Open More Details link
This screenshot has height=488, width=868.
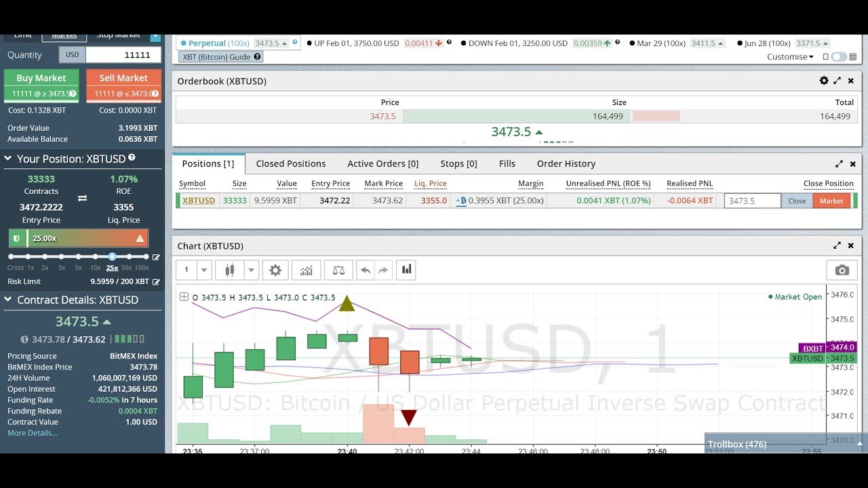[x=32, y=432]
